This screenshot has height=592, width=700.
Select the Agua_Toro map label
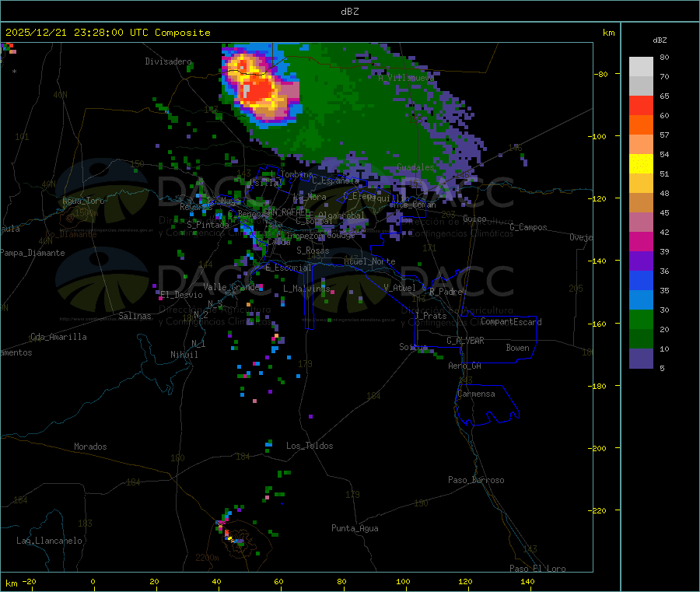pyautogui.click(x=83, y=201)
